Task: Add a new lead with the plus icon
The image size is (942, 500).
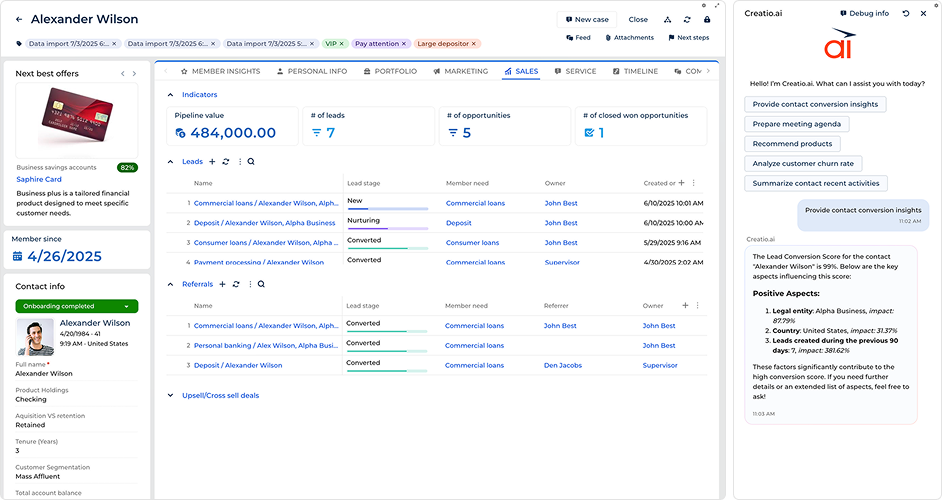Action: (x=212, y=161)
